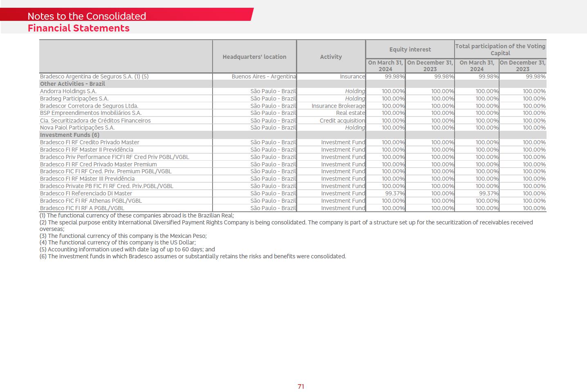Screen dimensions: 587x392
Task: Click the "Insurance Brokerage" activity cell
Action: [x=338, y=106]
